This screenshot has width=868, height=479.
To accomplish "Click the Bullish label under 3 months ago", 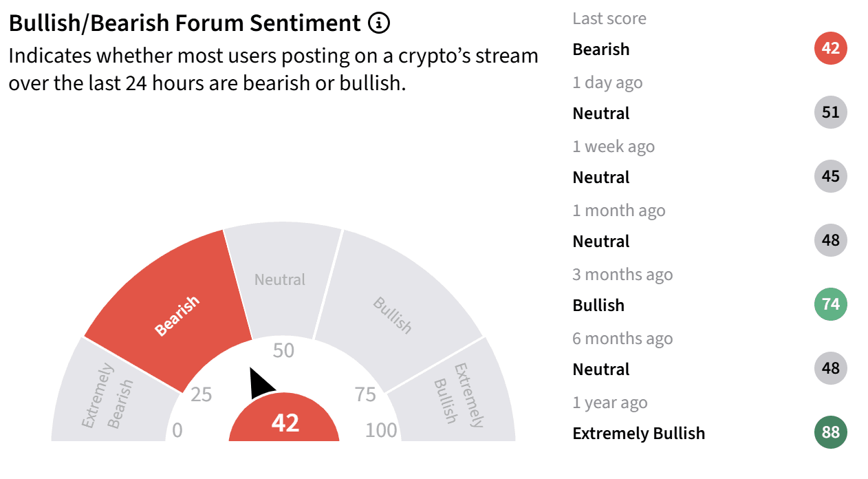I will (x=598, y=306).
